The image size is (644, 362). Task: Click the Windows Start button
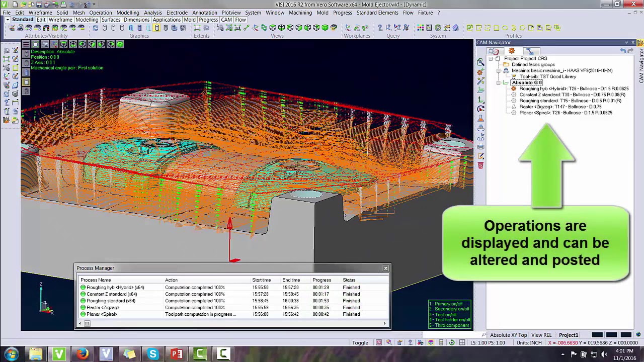11,354
